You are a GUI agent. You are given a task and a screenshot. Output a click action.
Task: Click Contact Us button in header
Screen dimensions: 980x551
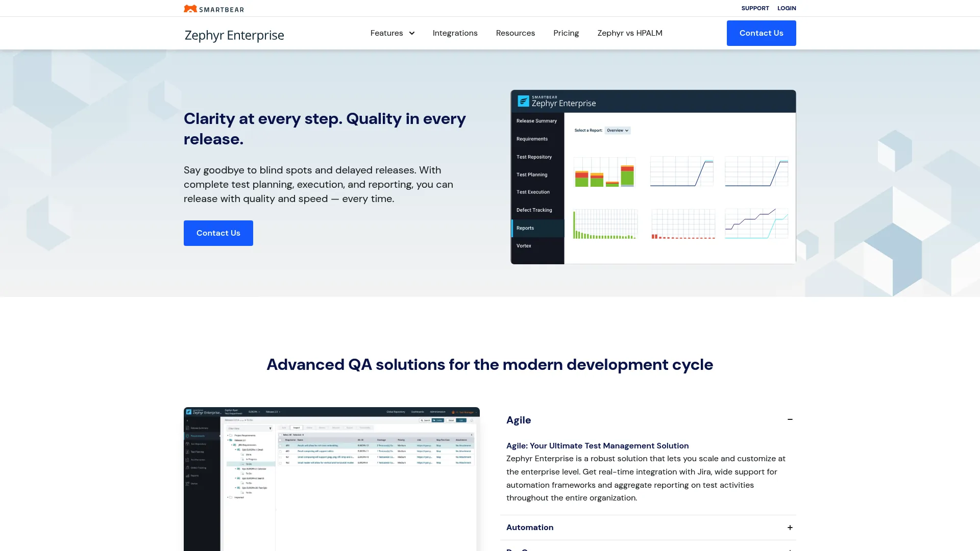(761, 33)
